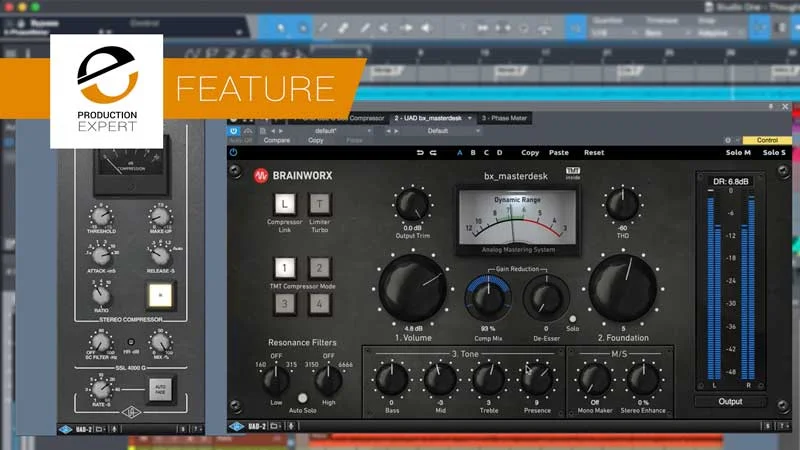Click the microphone icon in bx_masterdesk UAD-2 bar

pos(292,426)
